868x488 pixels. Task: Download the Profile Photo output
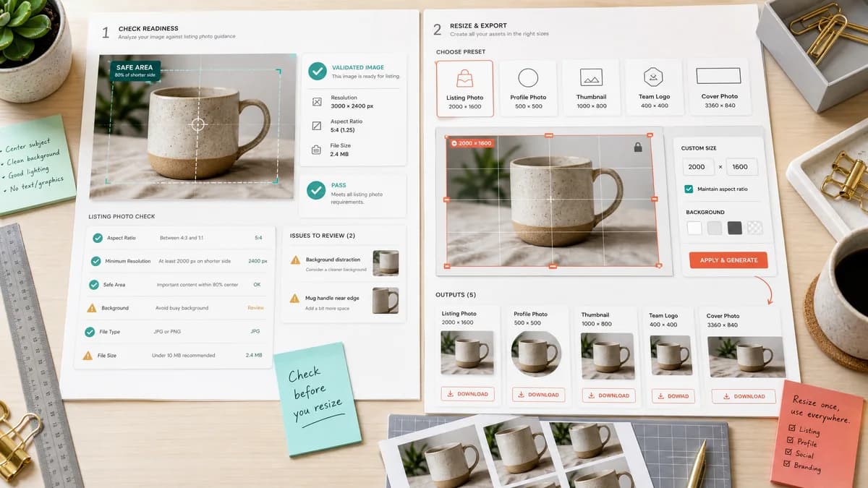(538, 395)
